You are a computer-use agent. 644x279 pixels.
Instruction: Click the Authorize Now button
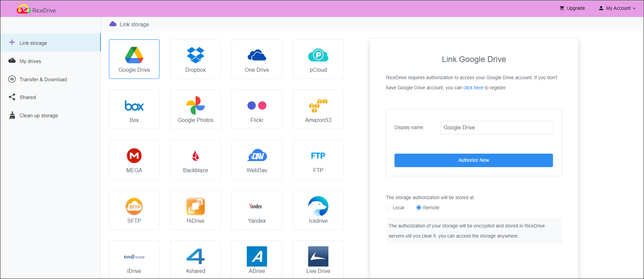[x=474, y=160]
